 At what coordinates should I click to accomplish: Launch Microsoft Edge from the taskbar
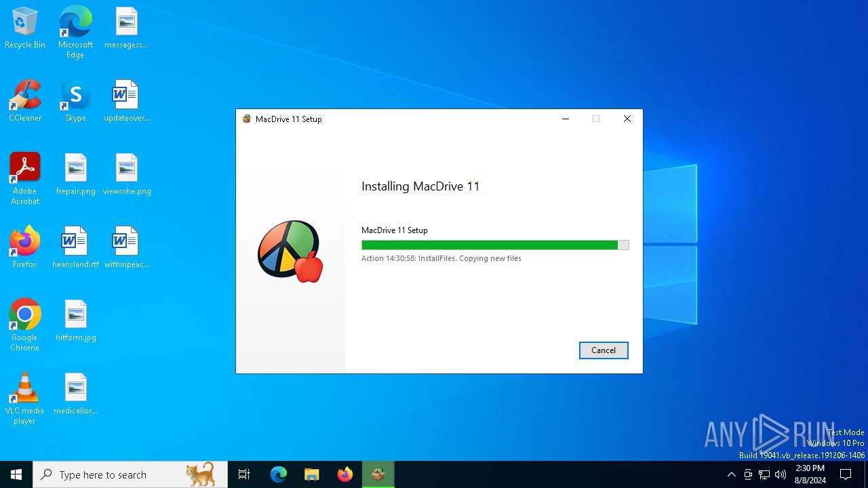(279, 474)
